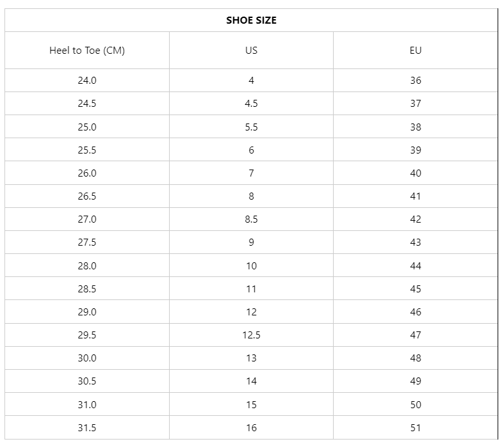Select EU size 44 cell

coord(416,266)
